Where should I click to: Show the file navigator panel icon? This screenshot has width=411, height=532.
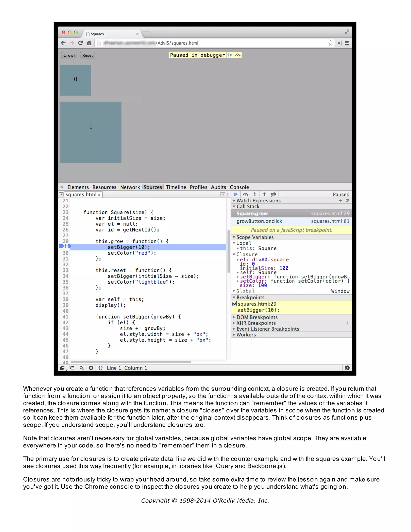tap(61, 194)
